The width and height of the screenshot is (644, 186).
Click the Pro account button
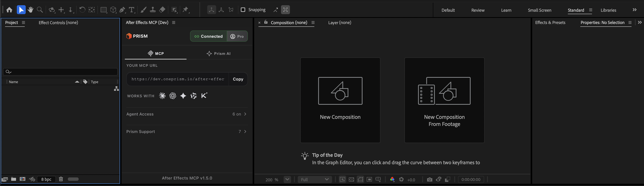coord(237,36)
